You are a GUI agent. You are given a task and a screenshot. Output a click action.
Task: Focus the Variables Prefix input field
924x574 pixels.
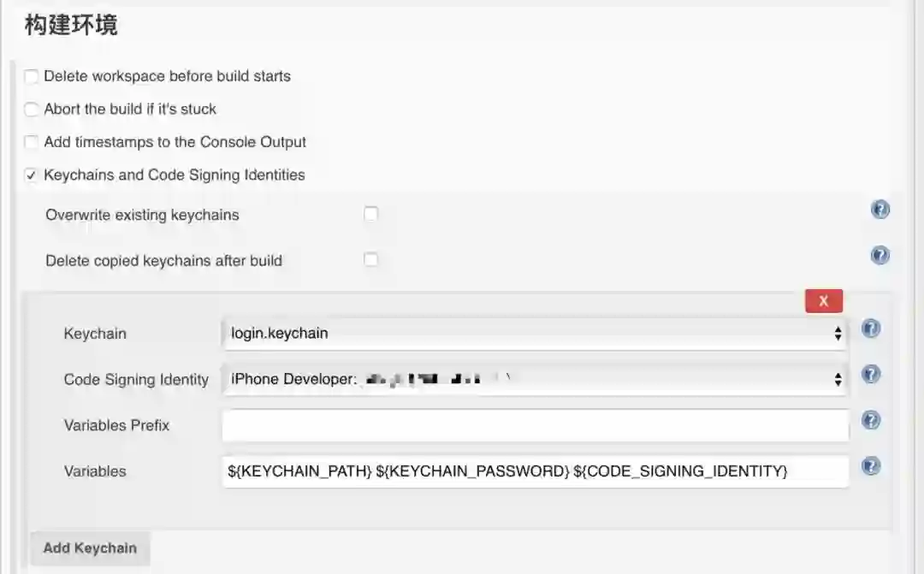coord(534,425)
